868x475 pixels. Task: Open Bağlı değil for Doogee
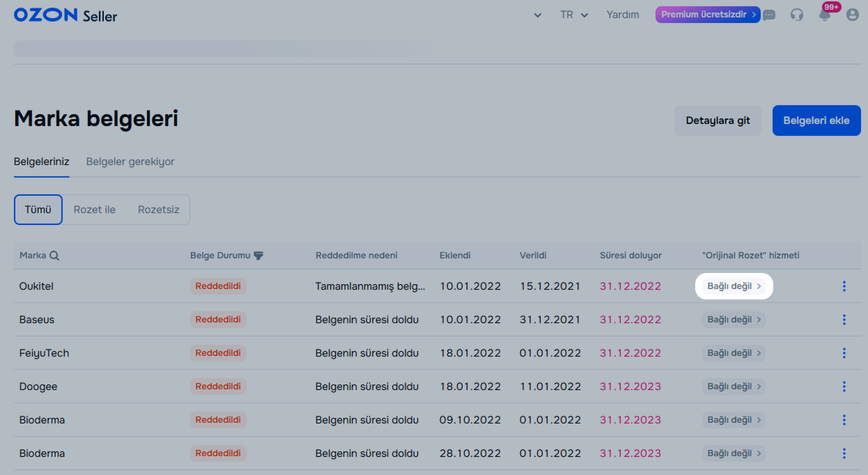[x=734, y=387]
